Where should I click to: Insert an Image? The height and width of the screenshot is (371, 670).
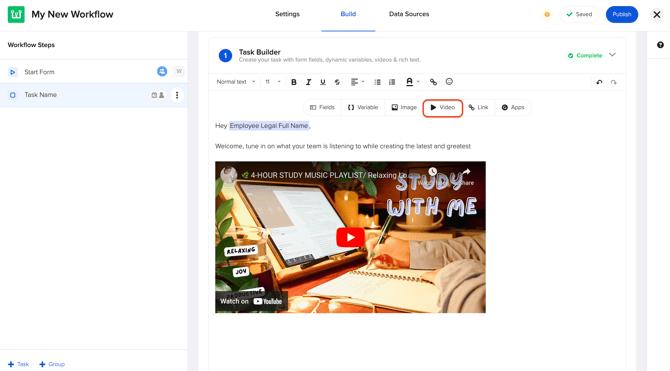(404, 107)
